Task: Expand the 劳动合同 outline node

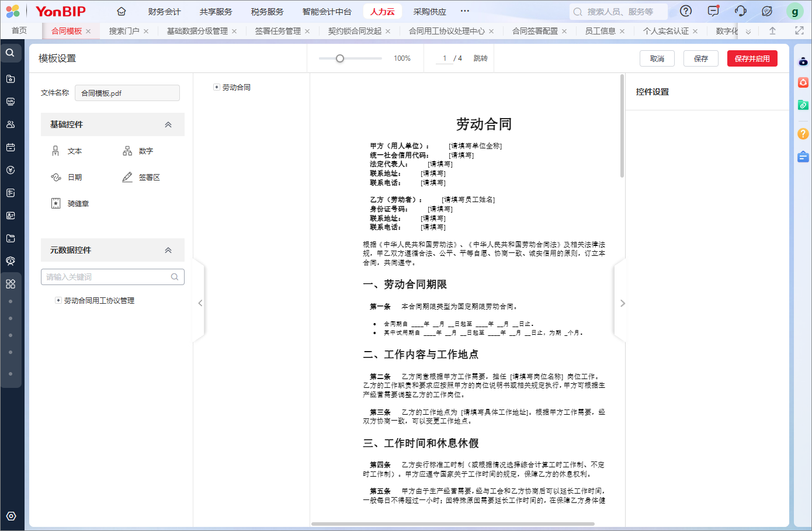Action: click(217, 87)
